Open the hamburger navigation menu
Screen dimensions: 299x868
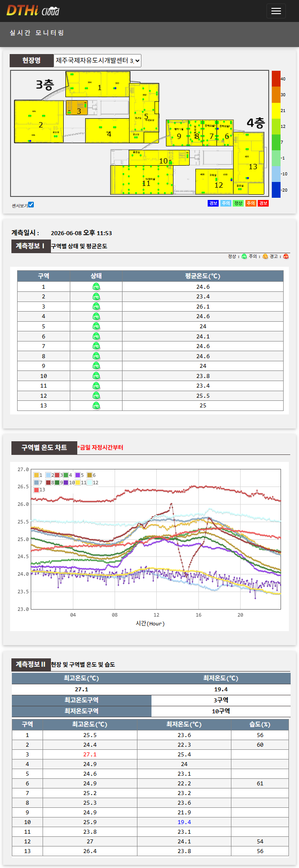tap(276, 11)
